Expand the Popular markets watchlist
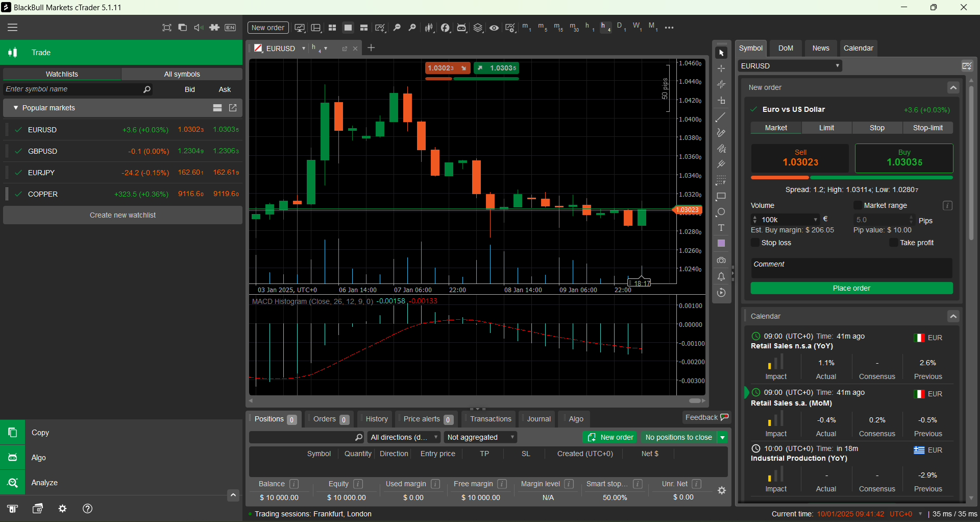Viewport: 980px width, 522px height. click(x=16, y=108)
